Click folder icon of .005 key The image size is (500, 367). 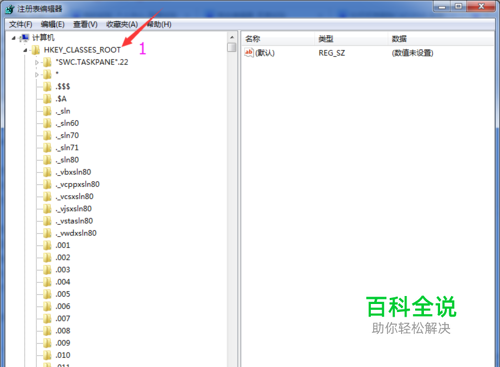tap(47, 294)
